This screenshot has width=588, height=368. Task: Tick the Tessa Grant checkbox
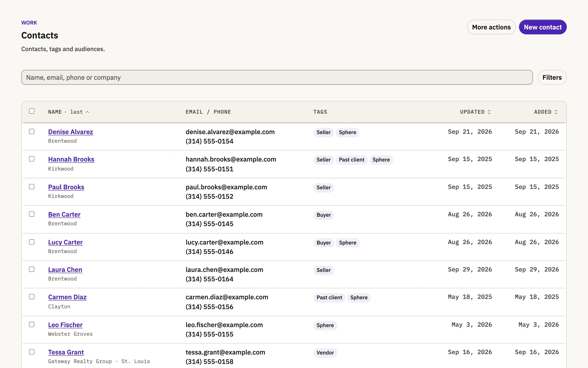(32, 352)
